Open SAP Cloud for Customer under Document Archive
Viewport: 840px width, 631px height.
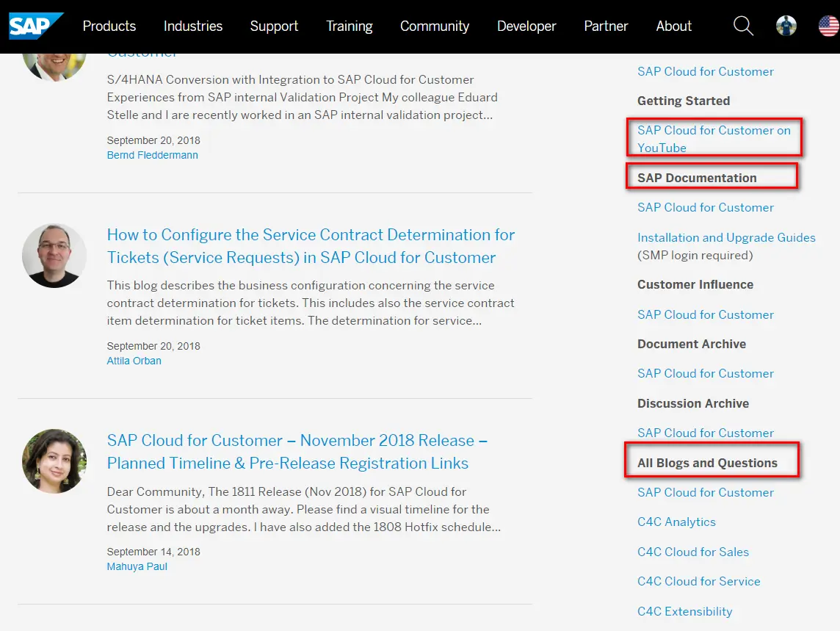coord(706,374)
